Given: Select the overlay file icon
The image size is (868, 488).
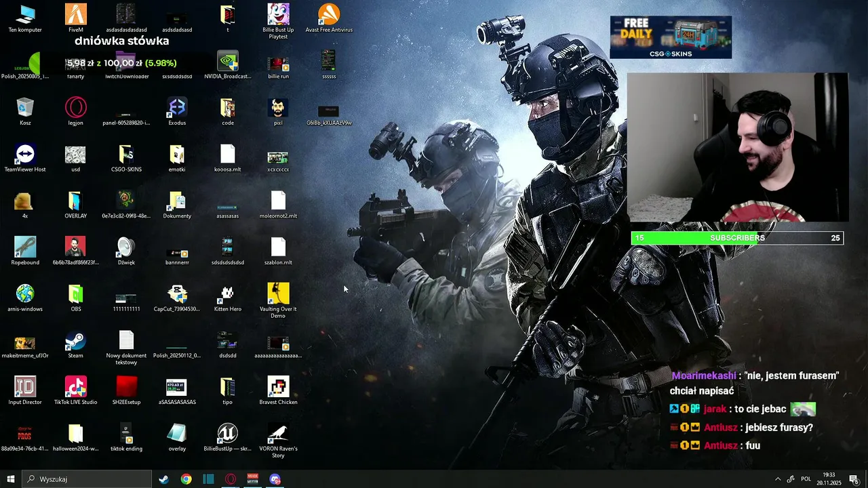Looking at the screenshot, I should pyautogui.click(x=177, y=437).
